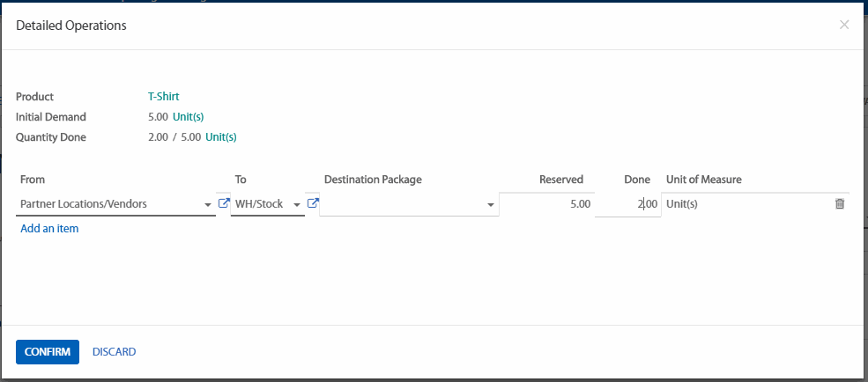
Task: Click Unit(s) link beside Quantity Done
Action: tap(221, 137)
